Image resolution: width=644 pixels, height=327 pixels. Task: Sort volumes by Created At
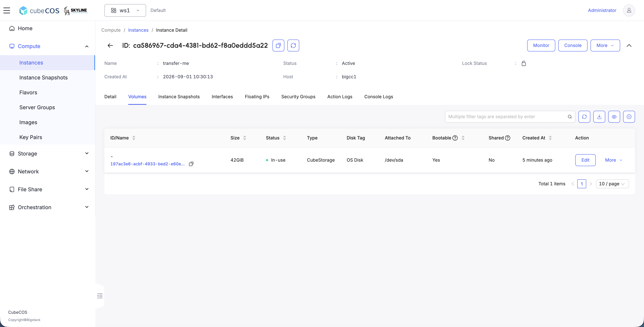point(550,138)
